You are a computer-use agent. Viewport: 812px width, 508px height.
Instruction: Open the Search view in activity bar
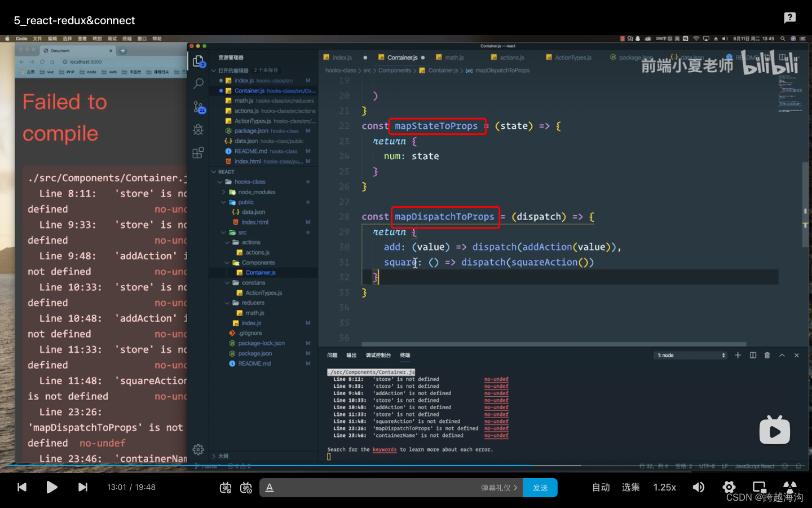pos(198,84)
